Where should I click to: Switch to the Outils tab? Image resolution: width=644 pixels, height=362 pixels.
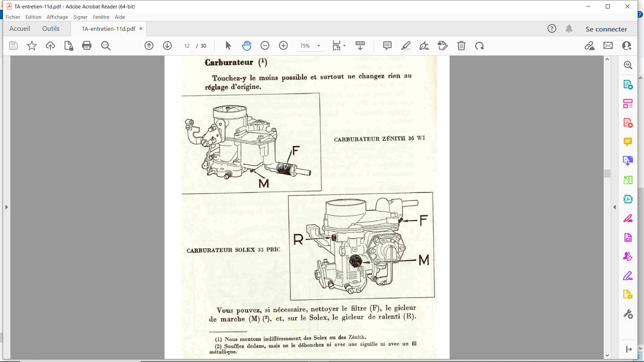click(x=51, y=29)
